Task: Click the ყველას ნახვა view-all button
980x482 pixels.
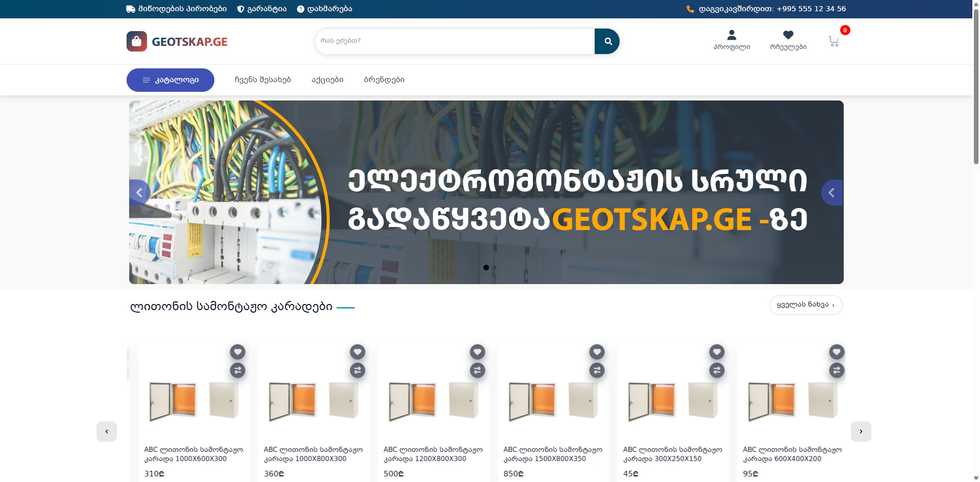Action: 805,305
